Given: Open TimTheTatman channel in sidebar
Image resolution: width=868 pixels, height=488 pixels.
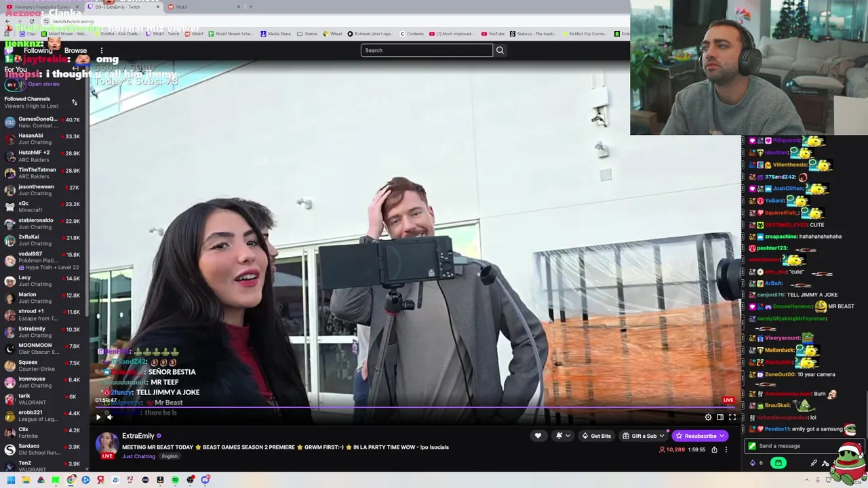Looking at the screenshot, I should click(42, 173).
